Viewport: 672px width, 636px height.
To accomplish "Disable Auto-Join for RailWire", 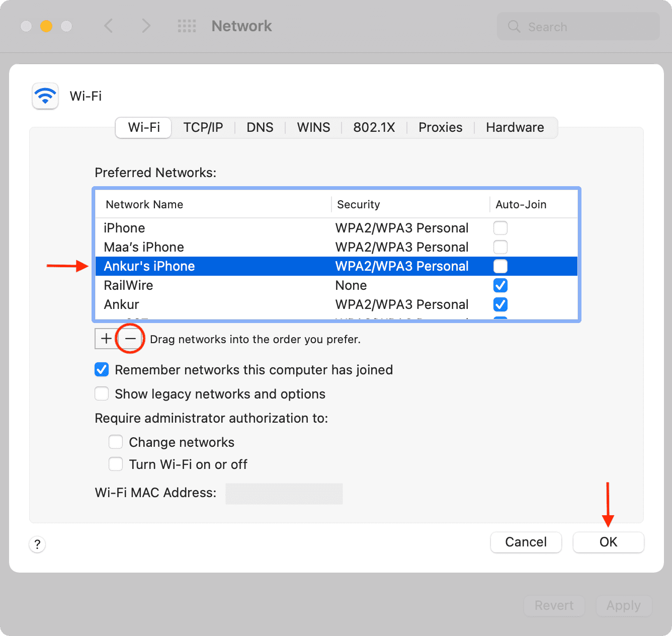I will (500, 285).
